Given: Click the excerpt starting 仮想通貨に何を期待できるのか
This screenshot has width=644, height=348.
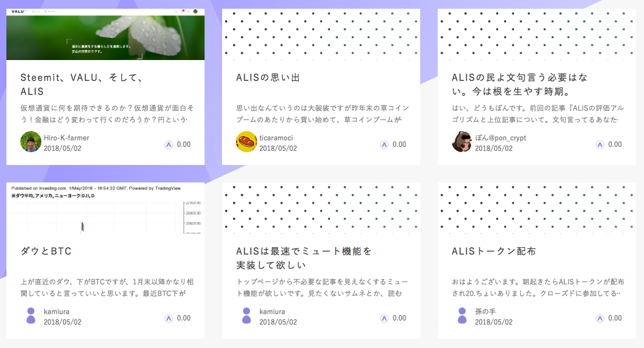Looking at the screenshot, I should click(107, 114).
